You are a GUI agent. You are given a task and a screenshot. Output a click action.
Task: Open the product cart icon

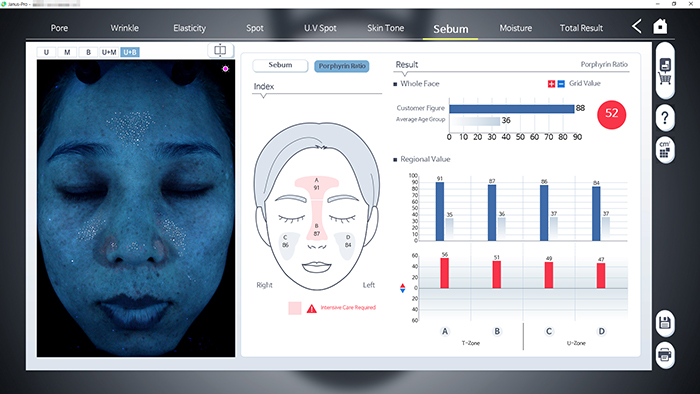click(665, 71)
